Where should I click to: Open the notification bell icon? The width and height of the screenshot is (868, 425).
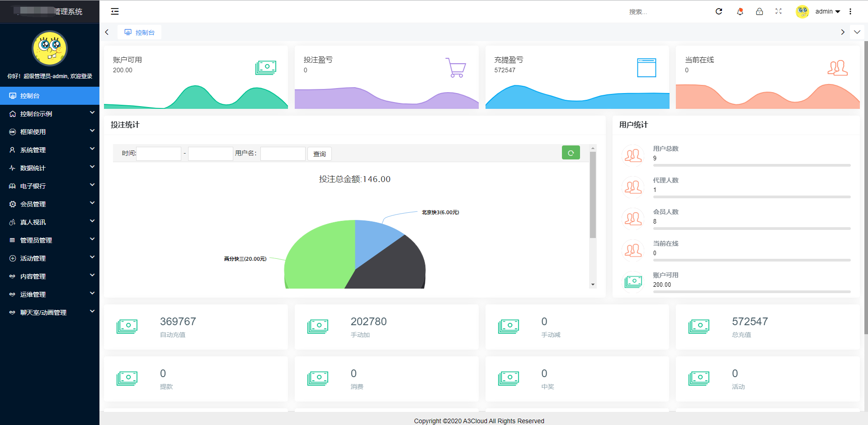coord(740,11)
